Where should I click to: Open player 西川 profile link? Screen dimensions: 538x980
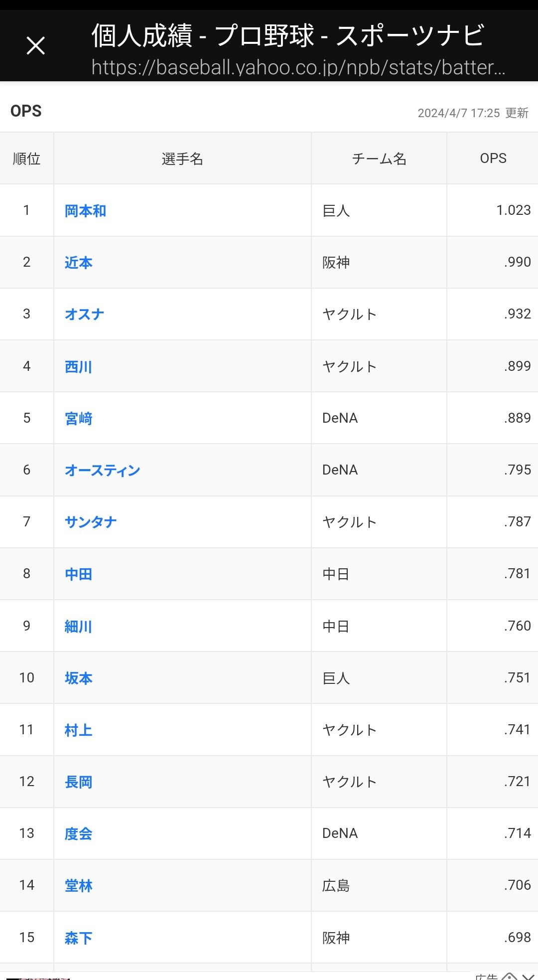point(78,367)
